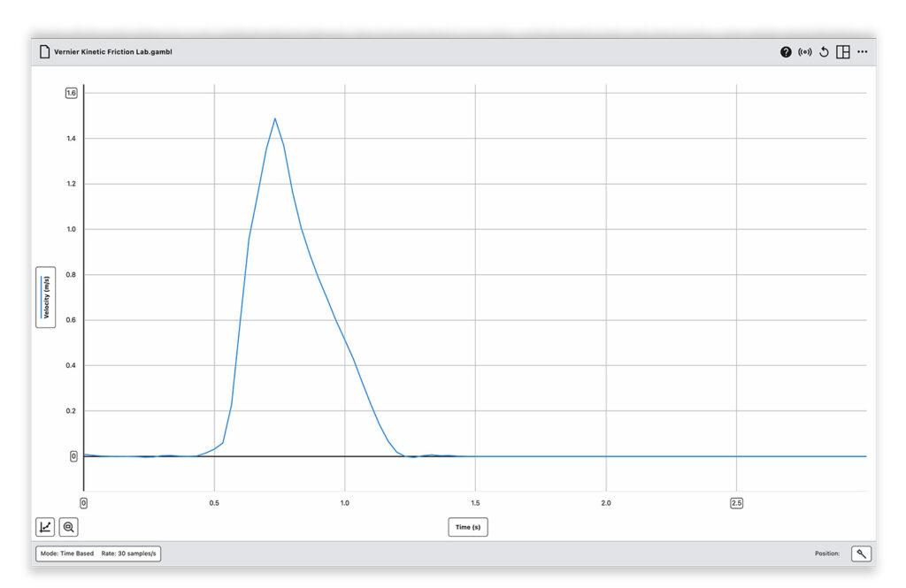Click the Position meter label

(826, 554)
